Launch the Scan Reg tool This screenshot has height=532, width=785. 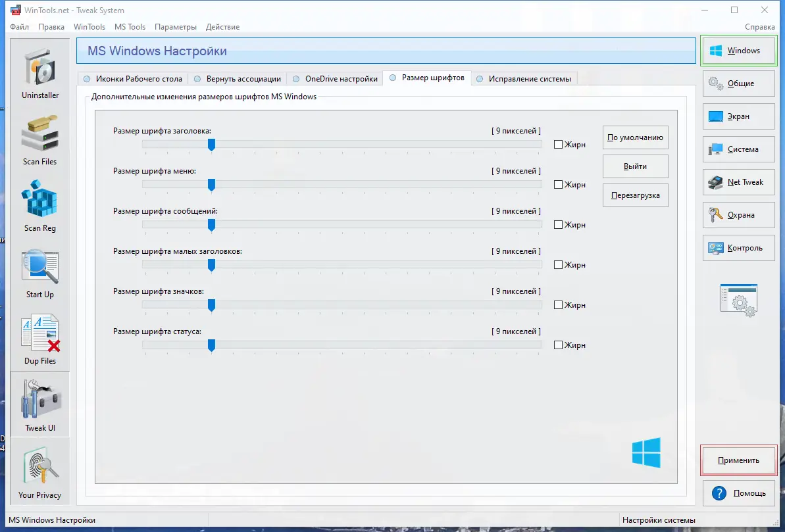point(39,206)
